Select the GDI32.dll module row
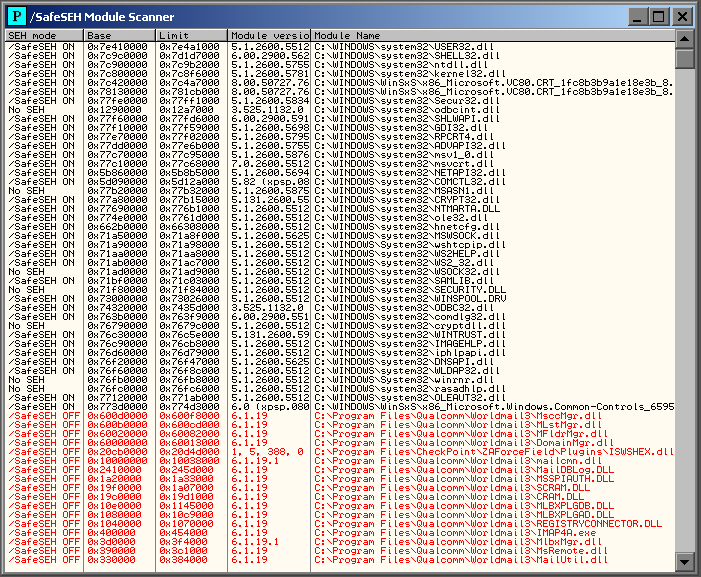Viewport: 701px width, 577px height. [340, 127]
